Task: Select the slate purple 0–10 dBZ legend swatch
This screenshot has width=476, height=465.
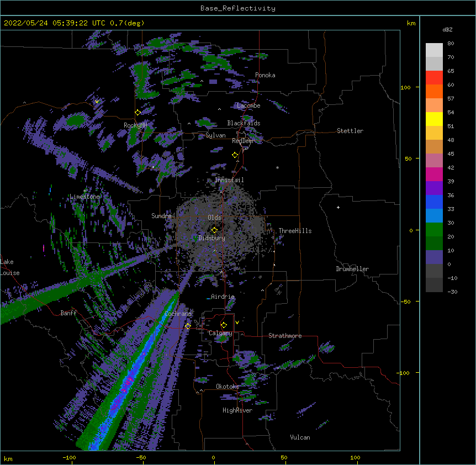Action: 434,257
